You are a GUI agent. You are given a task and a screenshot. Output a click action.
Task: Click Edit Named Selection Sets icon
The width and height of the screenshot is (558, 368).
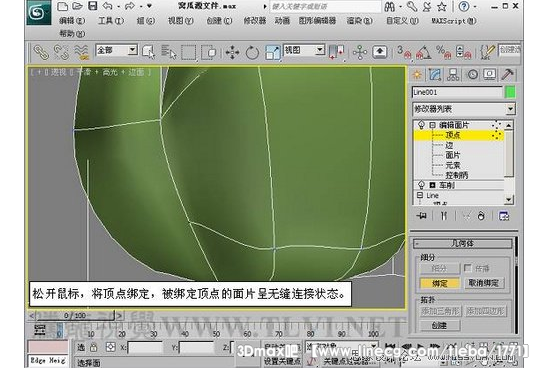(487, 52)
